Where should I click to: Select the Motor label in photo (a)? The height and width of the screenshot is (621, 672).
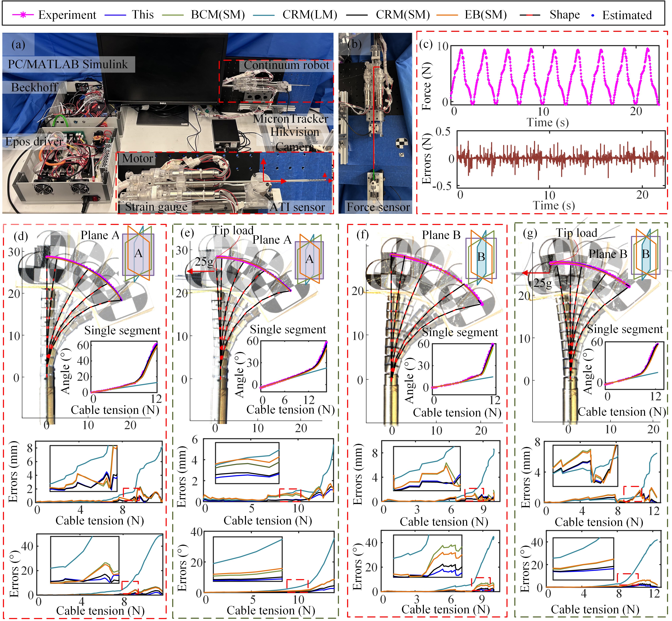point(137,158)
